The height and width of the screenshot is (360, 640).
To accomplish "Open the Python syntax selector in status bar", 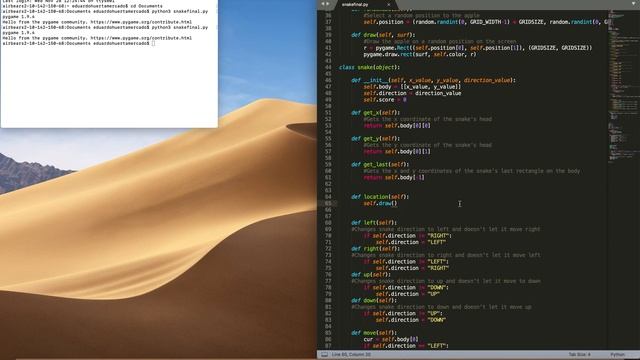I will point(618,354).
